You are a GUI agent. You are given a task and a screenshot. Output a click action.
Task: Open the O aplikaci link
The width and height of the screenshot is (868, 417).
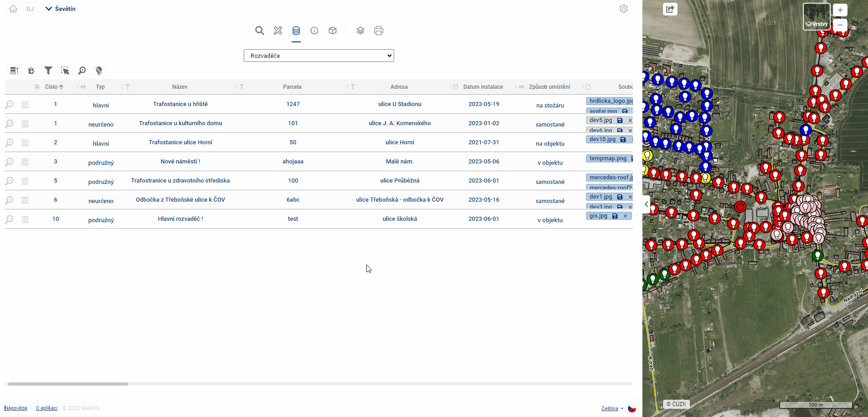(46, 408)
